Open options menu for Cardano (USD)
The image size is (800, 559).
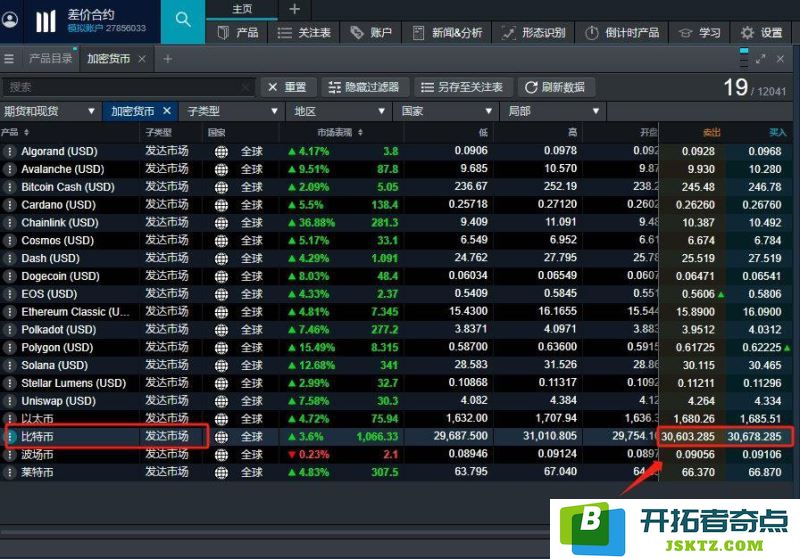point(9,205)
